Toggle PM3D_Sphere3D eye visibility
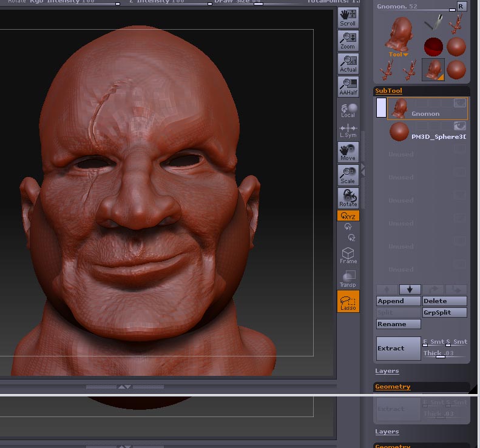 click(460, 125)
